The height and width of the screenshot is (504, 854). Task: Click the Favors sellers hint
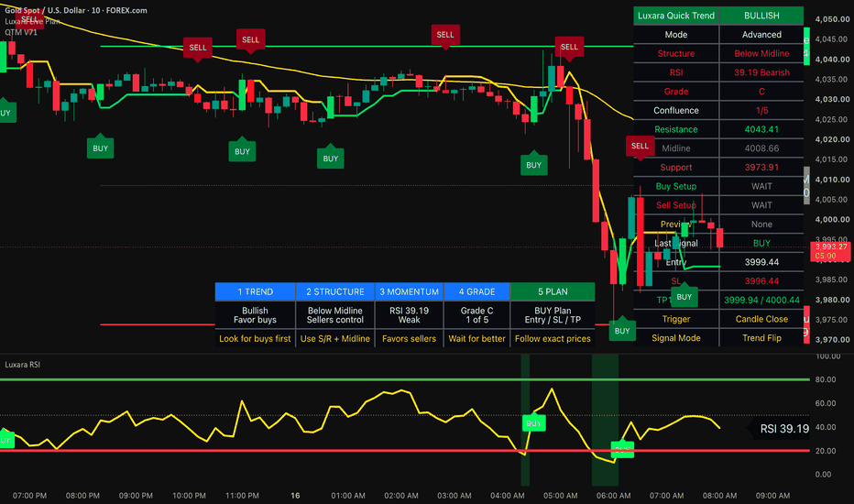click(x=409, y=338)
